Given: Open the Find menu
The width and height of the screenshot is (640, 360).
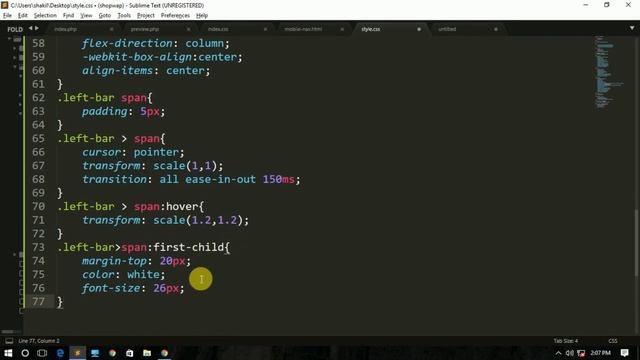Looking at the screenshot, I should pyautogui.click(x=68, y=16).
